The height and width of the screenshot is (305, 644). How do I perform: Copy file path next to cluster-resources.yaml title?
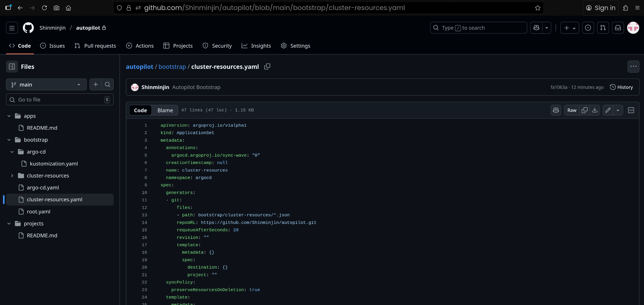pyautogui.click(x=267, y=67)
